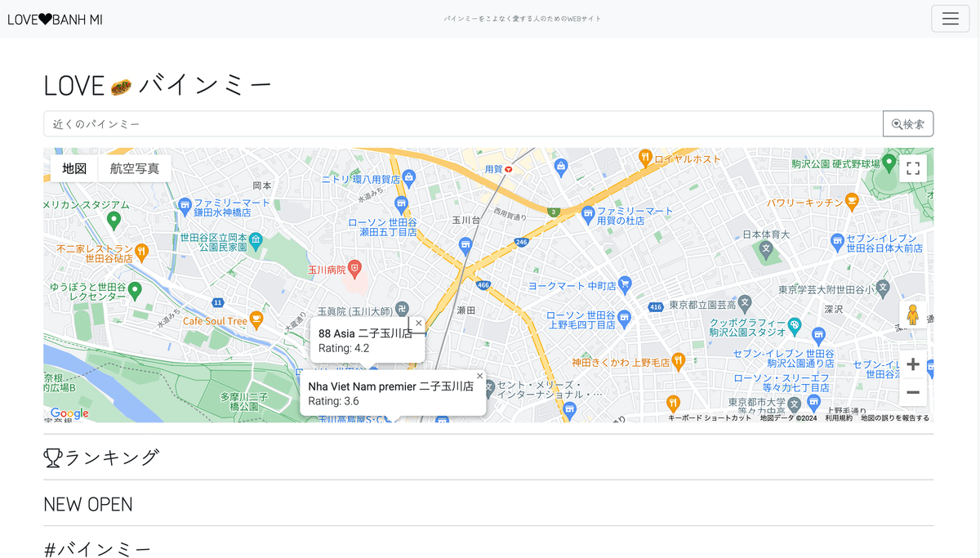Click 地図の誤りを報告する report link

(894, 417)
